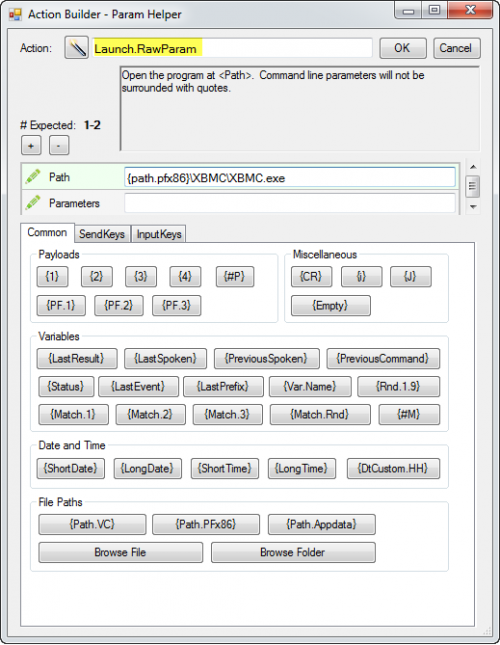
Task: Insert the {LastSpoken} variable
Action: [x=165, y=359]
